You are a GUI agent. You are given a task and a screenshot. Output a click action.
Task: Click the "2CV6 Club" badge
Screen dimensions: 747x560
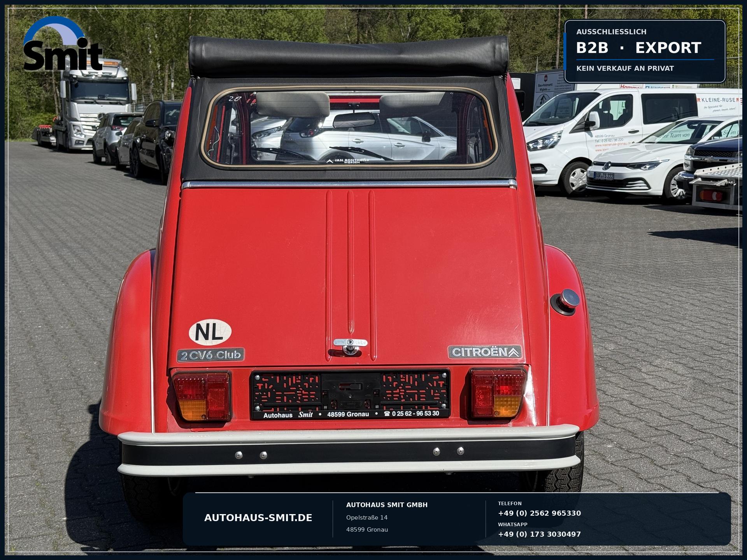coord(210,355)
